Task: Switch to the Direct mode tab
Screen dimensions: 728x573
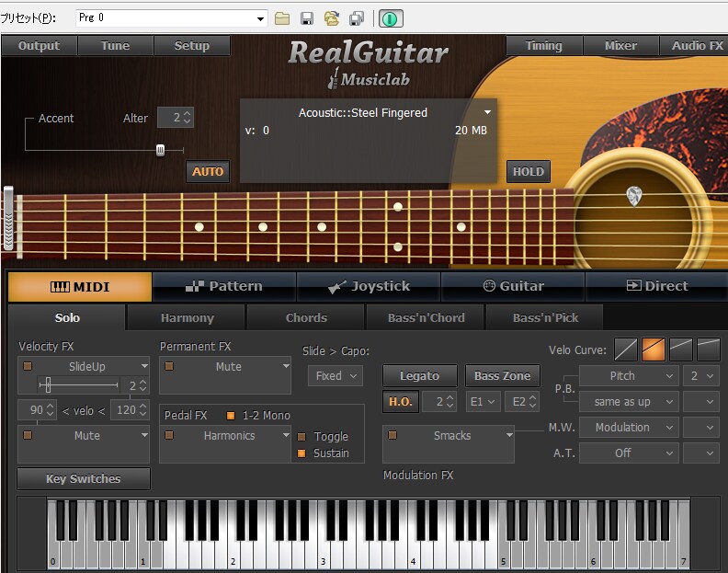Action: point(657,286)
